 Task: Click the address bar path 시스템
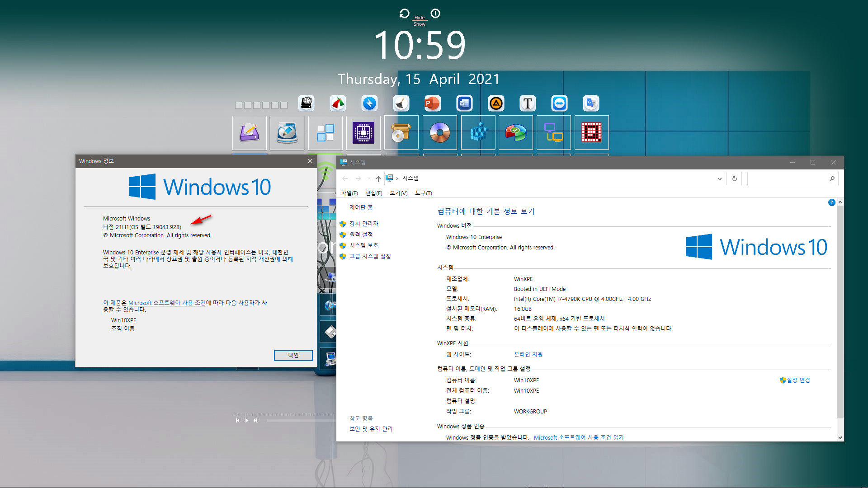[x=410, y=178]
